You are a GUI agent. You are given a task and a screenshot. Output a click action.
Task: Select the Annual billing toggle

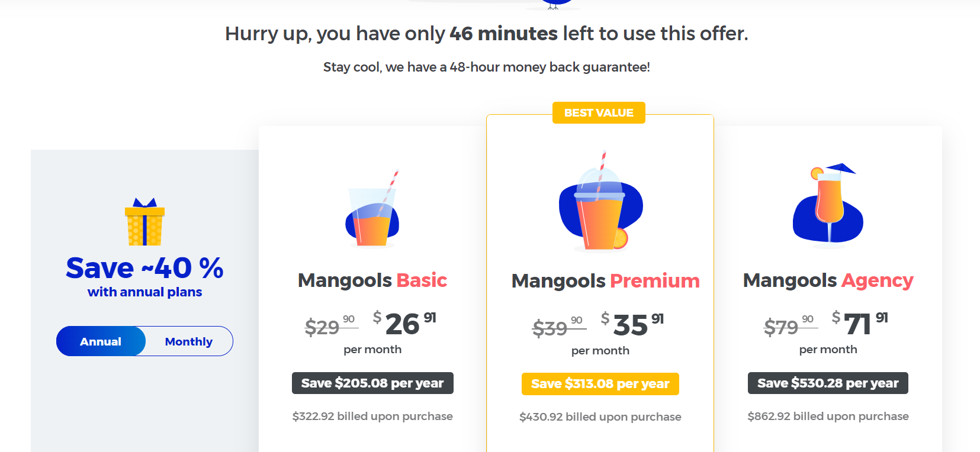101,341
